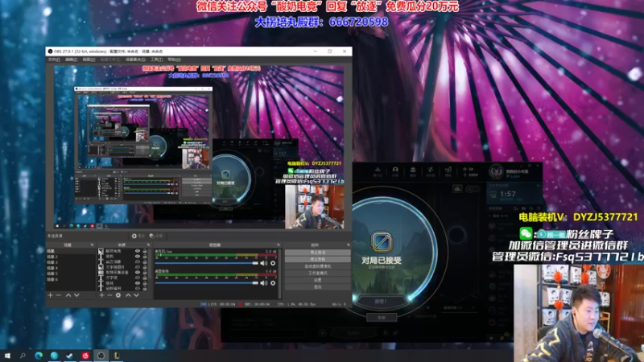
Task: Click the 停止推流 stop streaming button
Action: coord(317,253)
